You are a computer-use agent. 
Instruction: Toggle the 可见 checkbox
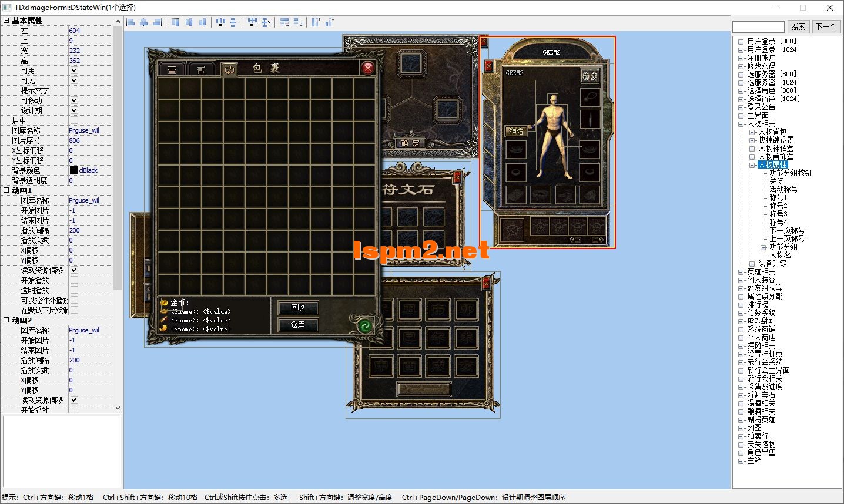(x=74, y=80)
